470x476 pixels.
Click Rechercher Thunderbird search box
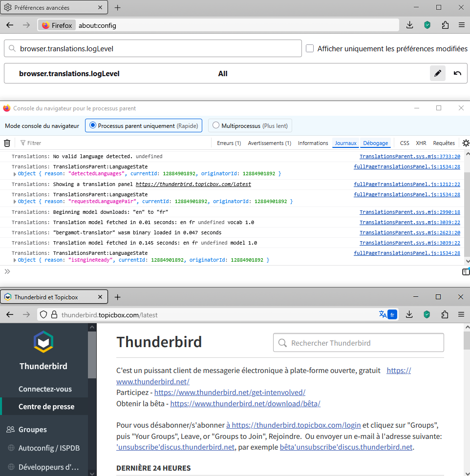tap(359, 343)
